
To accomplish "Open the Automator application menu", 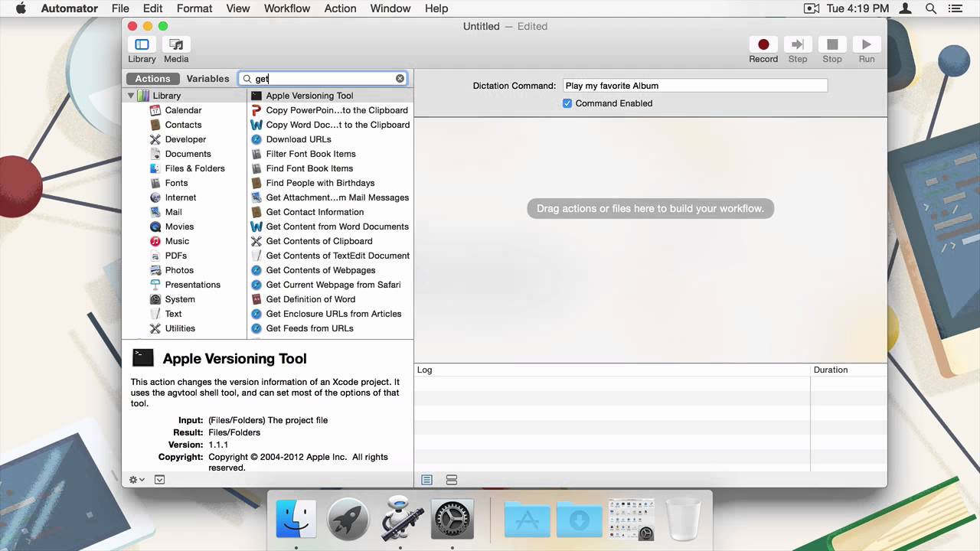I will point(69,8).
